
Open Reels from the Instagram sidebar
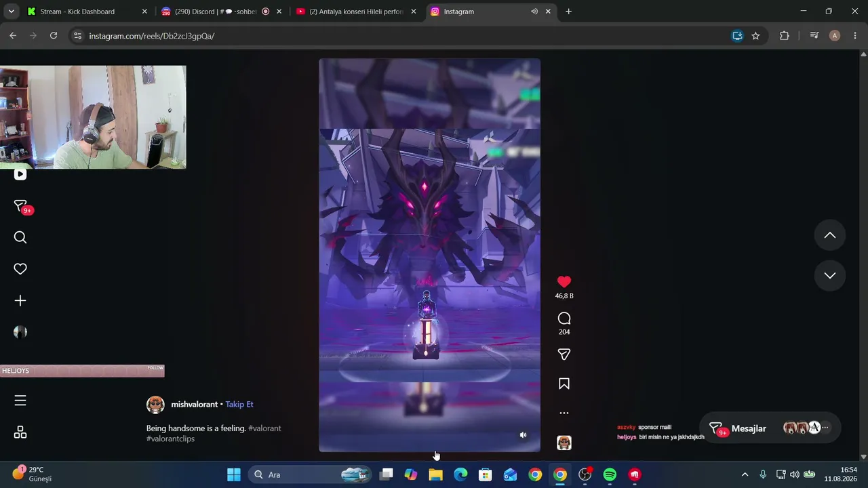[x=20, y=174]
